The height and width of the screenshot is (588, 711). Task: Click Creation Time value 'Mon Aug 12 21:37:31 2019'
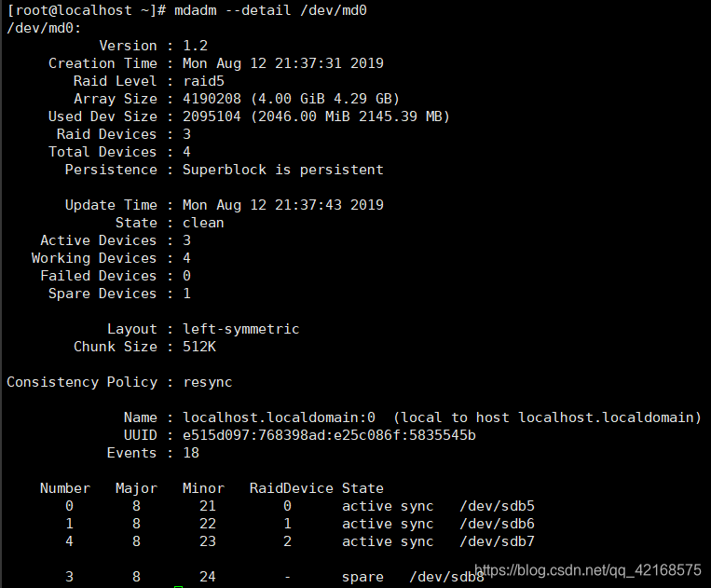coord(283,63)
